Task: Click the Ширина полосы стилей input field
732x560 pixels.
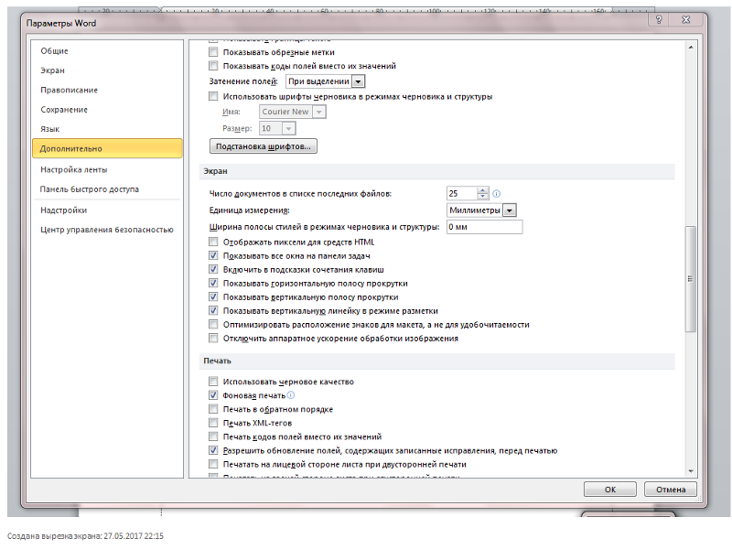Action: click(485, 227)
